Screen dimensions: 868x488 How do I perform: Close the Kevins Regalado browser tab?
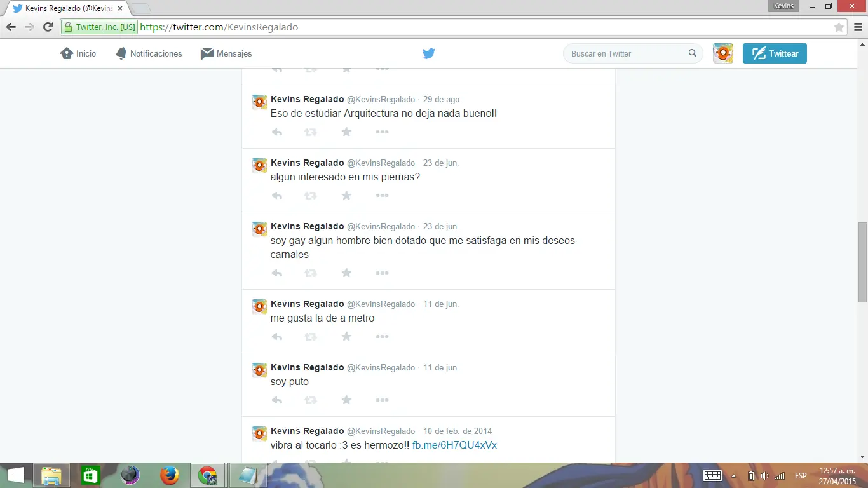pos(120,8)
